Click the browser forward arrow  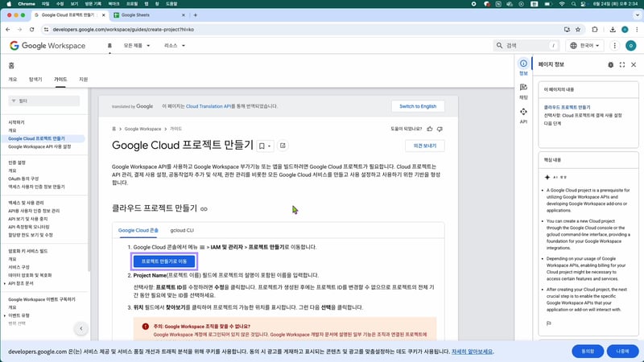click(19, 30)
